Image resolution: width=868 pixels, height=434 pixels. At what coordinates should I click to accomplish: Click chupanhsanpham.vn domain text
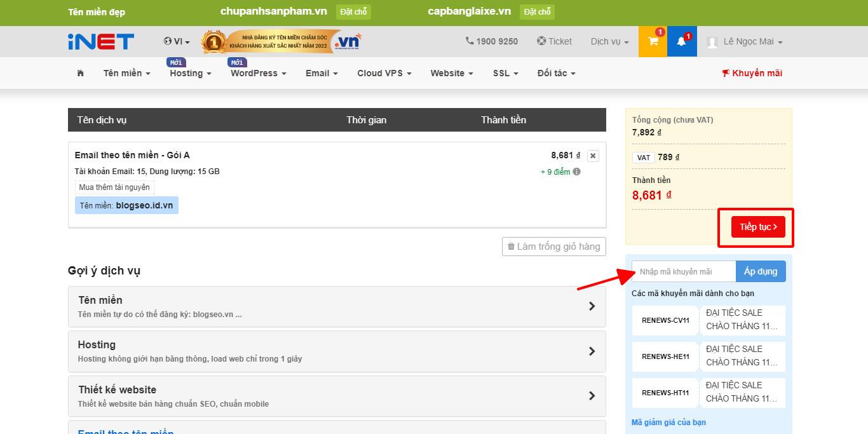(x=274, y=11)
